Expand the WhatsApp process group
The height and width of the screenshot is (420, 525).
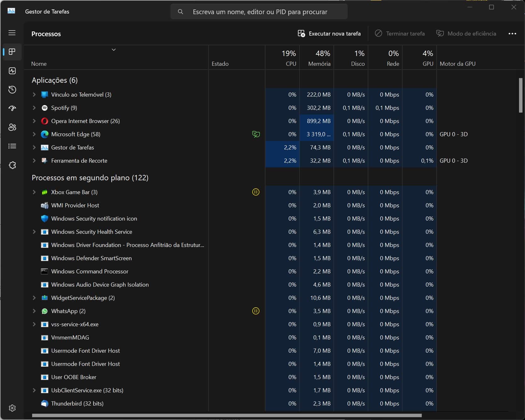coord(34,311)
